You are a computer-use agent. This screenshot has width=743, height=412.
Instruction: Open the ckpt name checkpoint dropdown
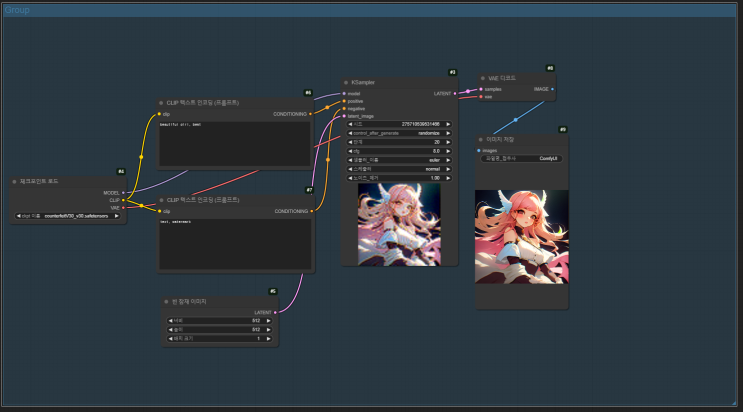click(68, 215)
